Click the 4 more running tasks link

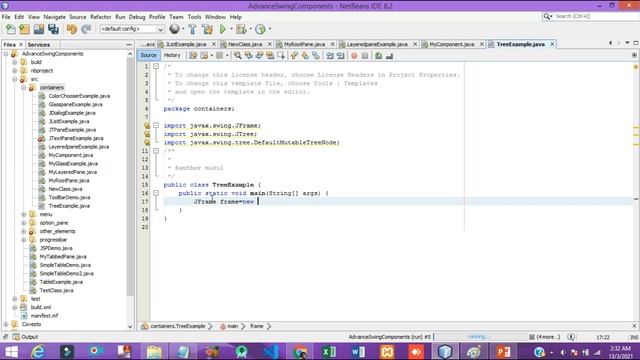(548, 337)
